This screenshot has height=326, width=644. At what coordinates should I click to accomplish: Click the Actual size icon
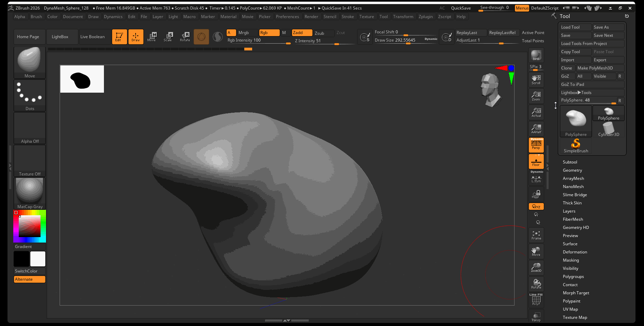(536, 112)
